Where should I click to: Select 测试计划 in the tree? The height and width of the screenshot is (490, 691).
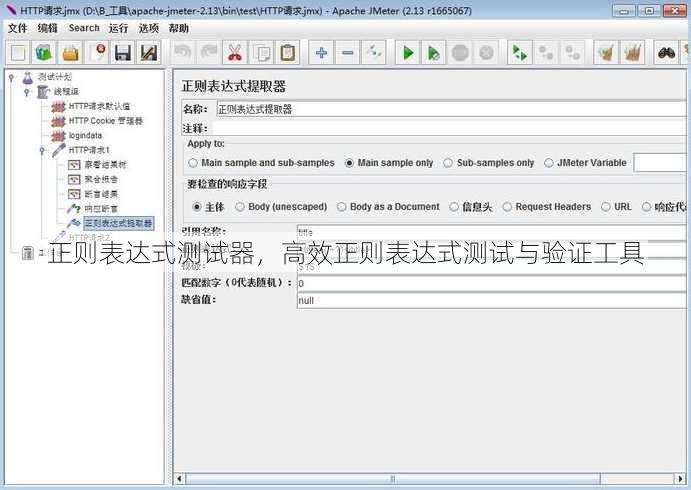55,77
